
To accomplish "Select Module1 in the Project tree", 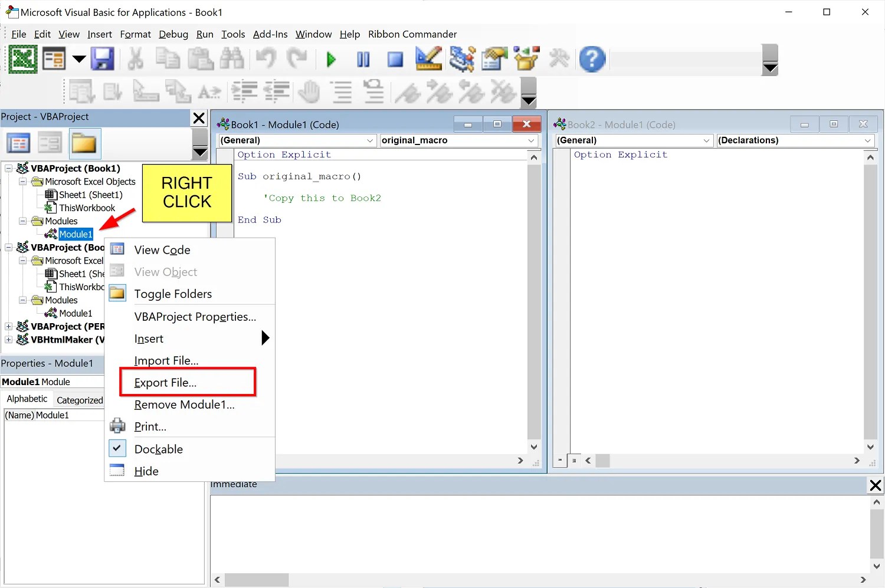I will pyautogui.click(x=76, y=234).
